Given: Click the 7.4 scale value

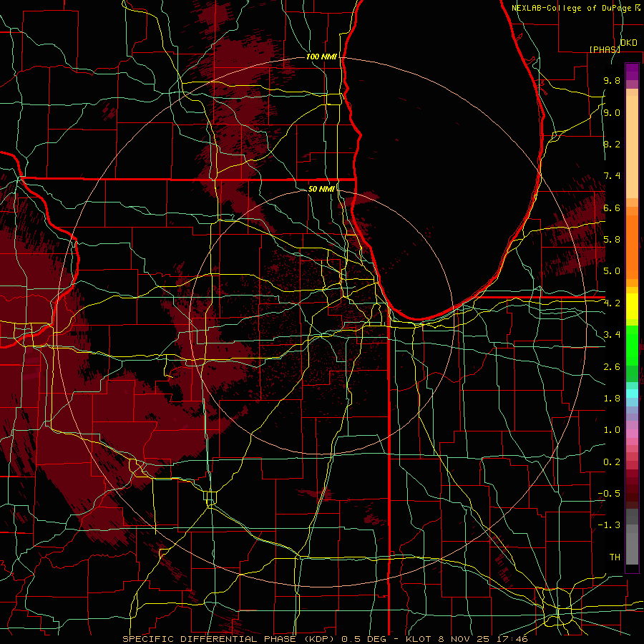Looking at the screenshot, I should 612,176.
